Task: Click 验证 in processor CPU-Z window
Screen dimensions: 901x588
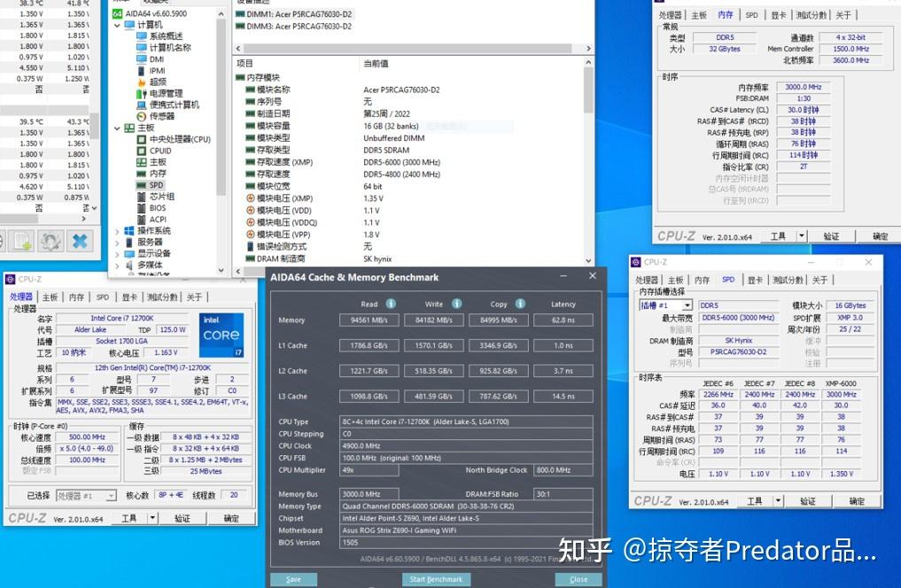Action: 183,518
